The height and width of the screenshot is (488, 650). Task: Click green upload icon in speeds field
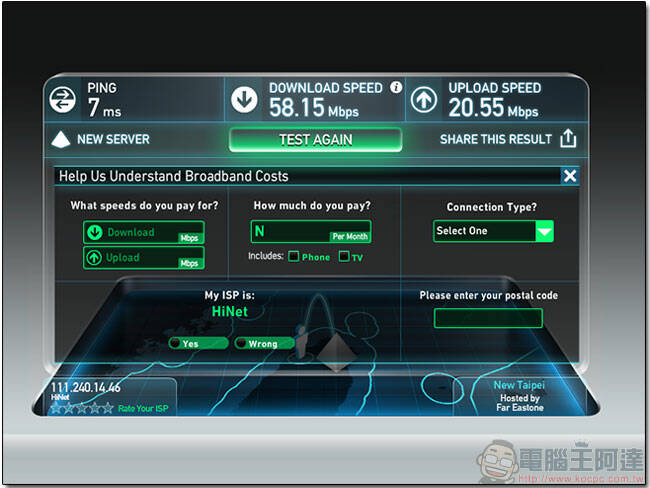(x=94, y=257)
